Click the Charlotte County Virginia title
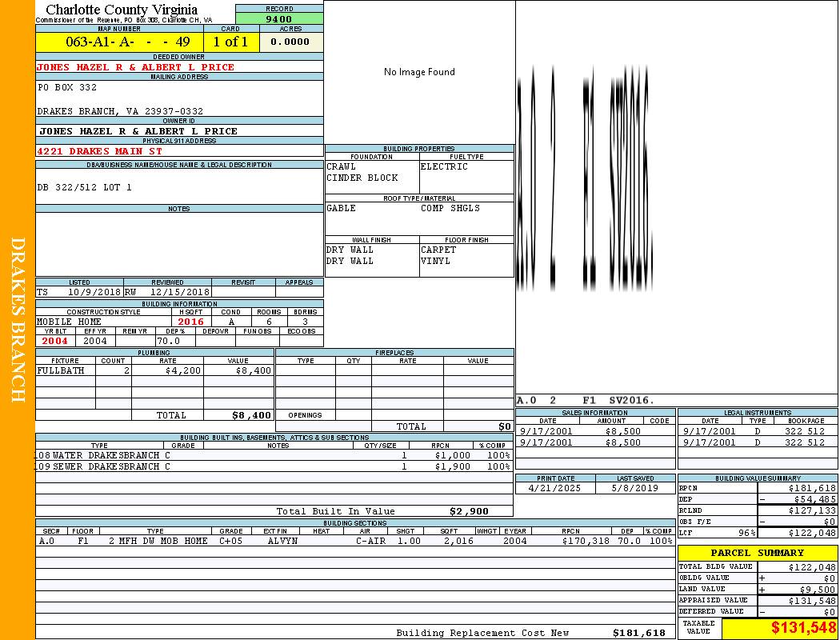 tap(122, 10)
